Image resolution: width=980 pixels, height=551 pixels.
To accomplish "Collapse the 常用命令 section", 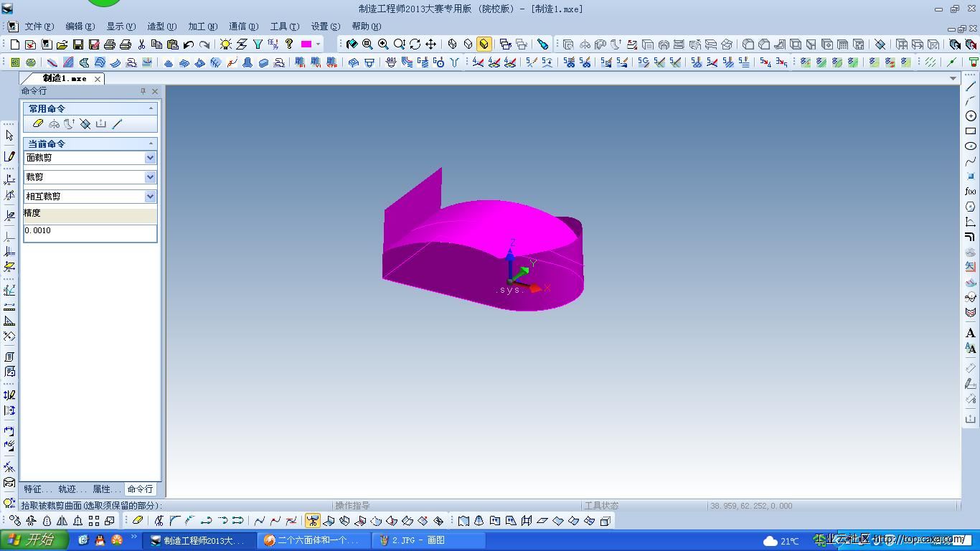I will 151,108.
